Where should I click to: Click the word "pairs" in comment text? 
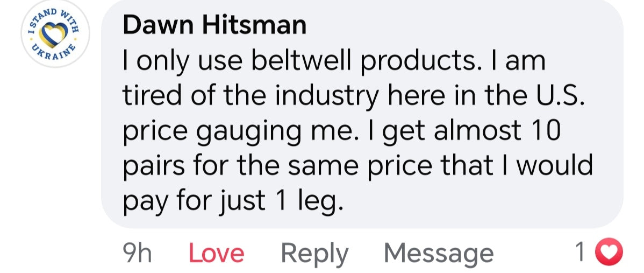(x=154, y=166)
